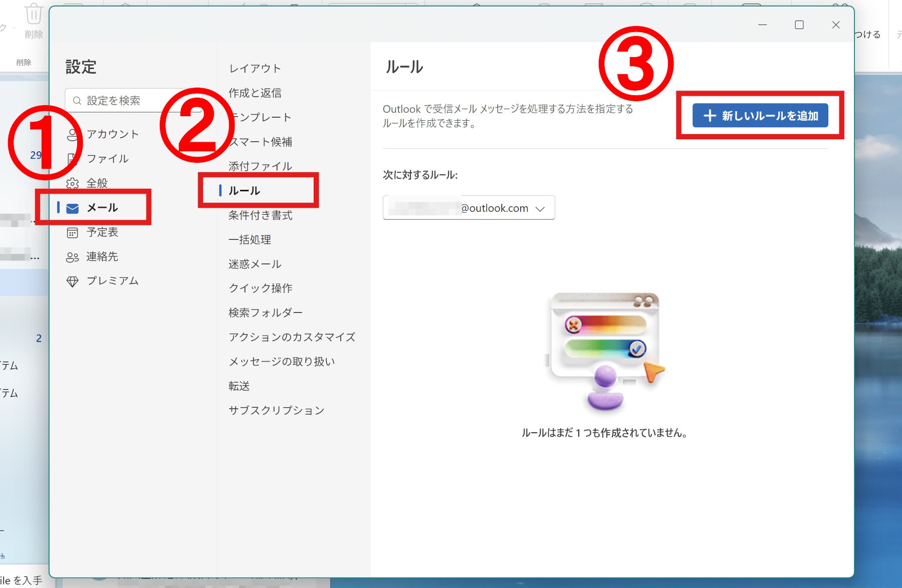Screen dimensions: 902x588
Task: Select 迷惑メール in the mail submenu
Action: coord(255,264)
